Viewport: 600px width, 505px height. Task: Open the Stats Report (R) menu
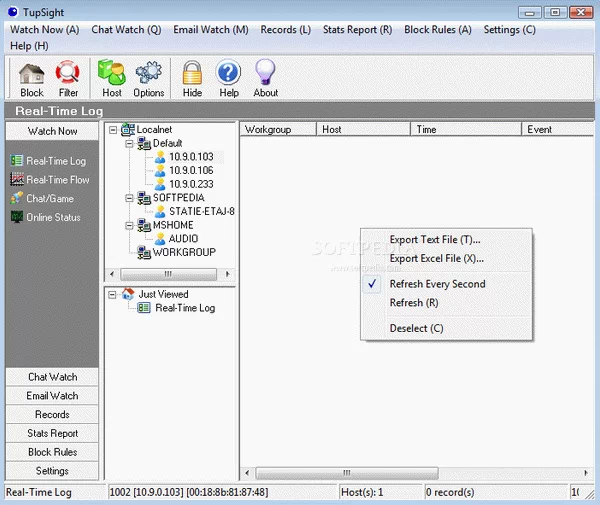357,30
